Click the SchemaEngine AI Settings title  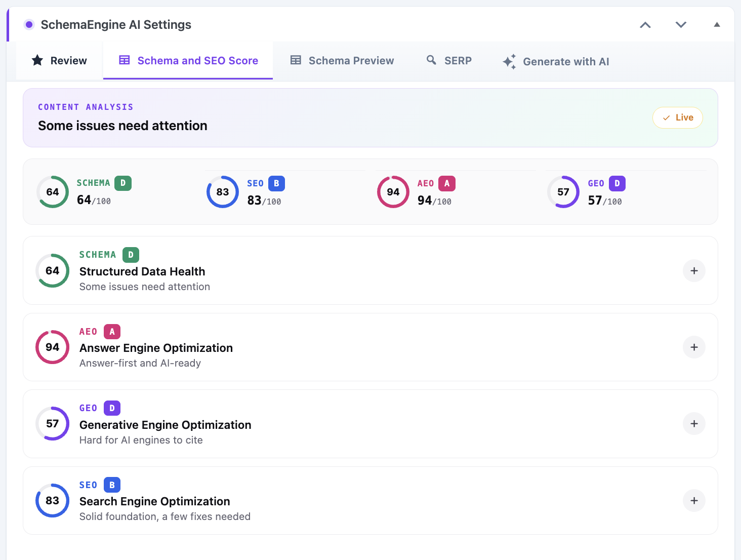click(116, 25)
